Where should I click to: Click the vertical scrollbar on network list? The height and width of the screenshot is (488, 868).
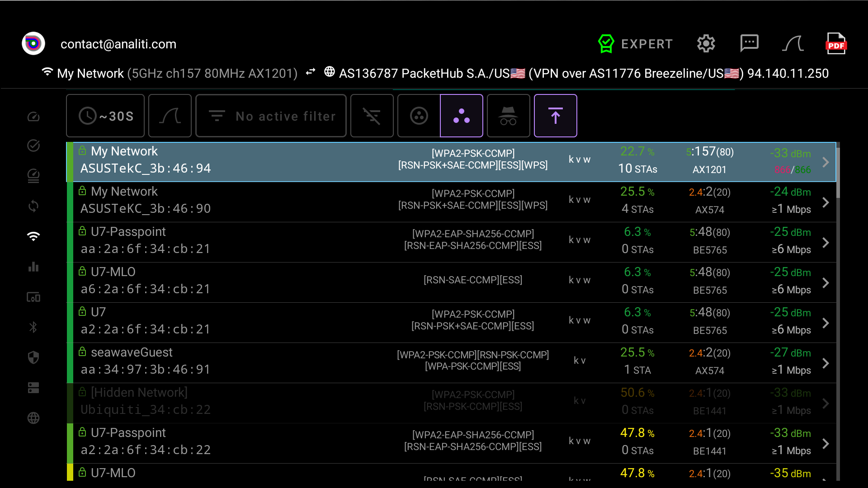pyautogui.click(x=838, y=172)
